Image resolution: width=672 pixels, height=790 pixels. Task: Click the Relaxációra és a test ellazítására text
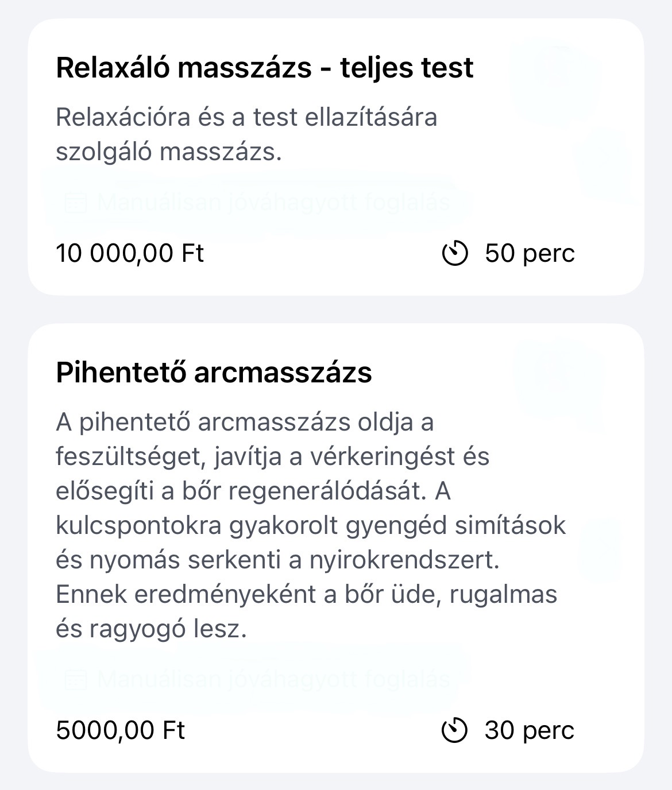pos(246,117)
